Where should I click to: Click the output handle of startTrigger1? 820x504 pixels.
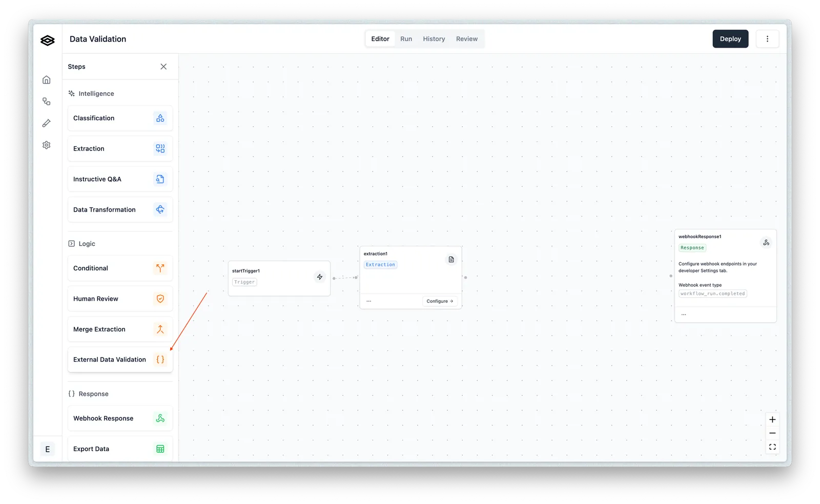point(334,278)
